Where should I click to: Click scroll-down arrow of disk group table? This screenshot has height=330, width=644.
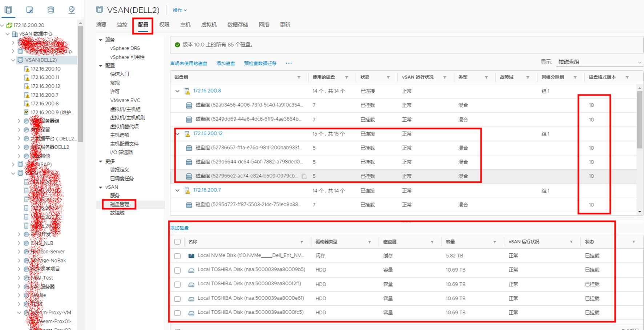640,212
